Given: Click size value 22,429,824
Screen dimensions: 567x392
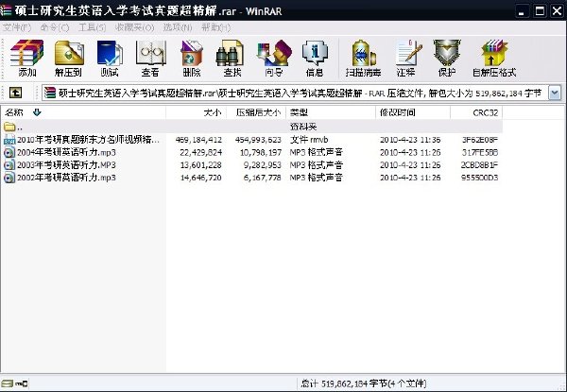Looking at the screenshot, I should (x=200, y=152).
